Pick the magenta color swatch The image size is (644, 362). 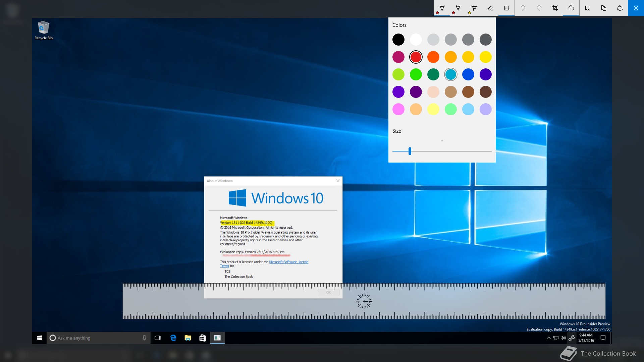click(398, 57)
